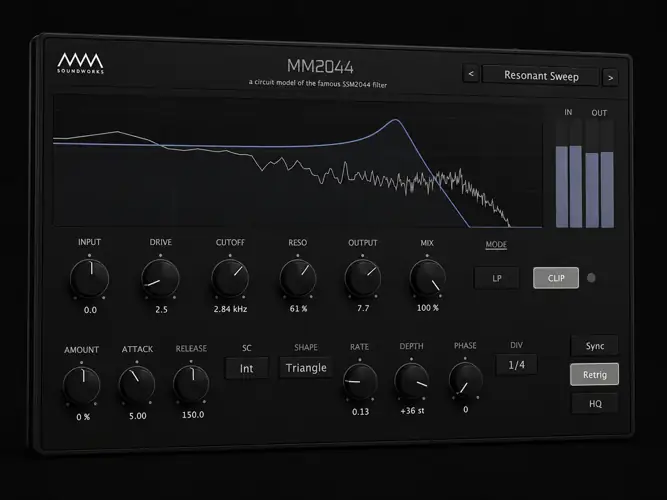This screenshot has width=667, height=500.
Task: Click the output value 7.7
Action: (363, 308)
